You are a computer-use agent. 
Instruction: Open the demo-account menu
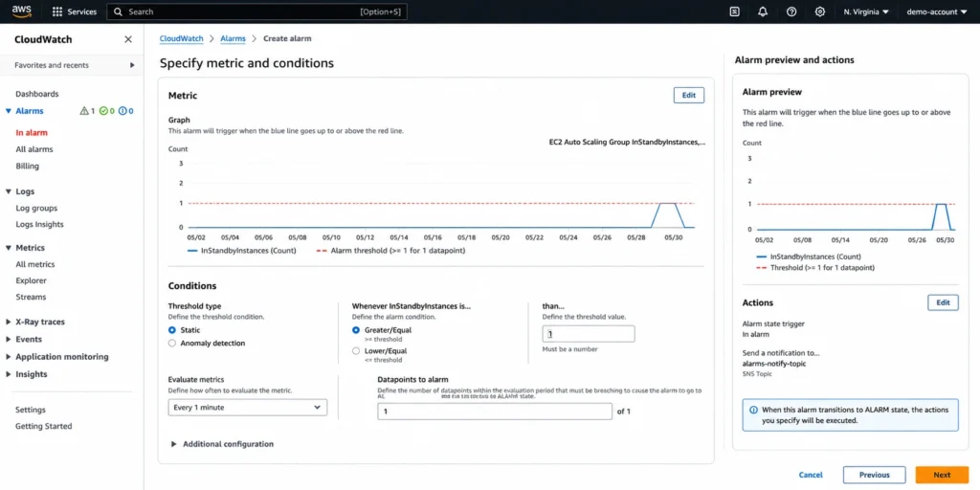pyautogui.click(x=937, y=11)
